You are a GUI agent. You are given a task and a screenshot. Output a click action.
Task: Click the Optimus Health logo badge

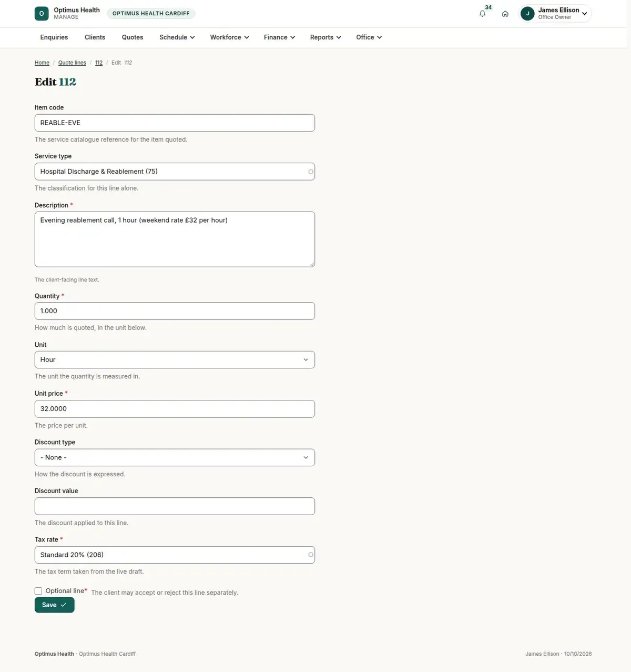pyautogui.click(x=42, y=14)
